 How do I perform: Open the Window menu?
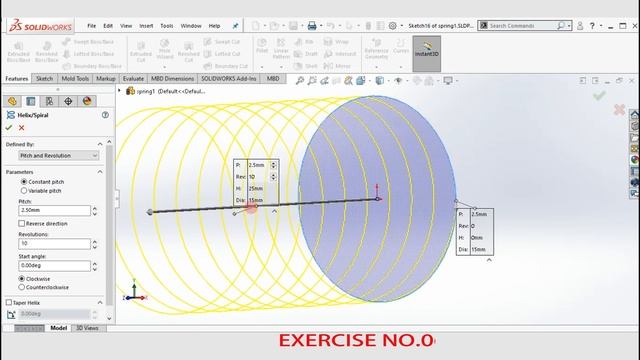[x=191, y=26]
